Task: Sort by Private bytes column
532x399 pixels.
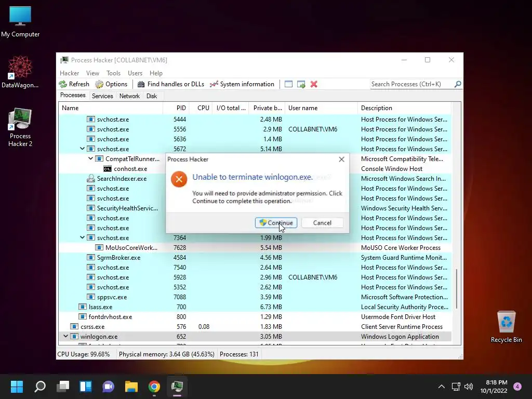Action: click(267, 108)
